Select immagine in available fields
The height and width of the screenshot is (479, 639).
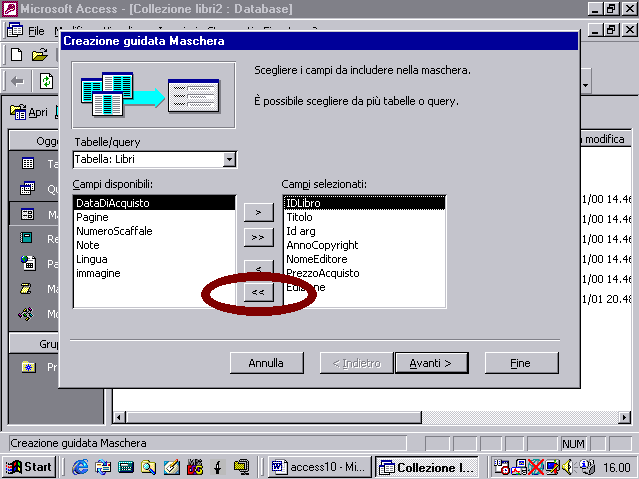154,273
